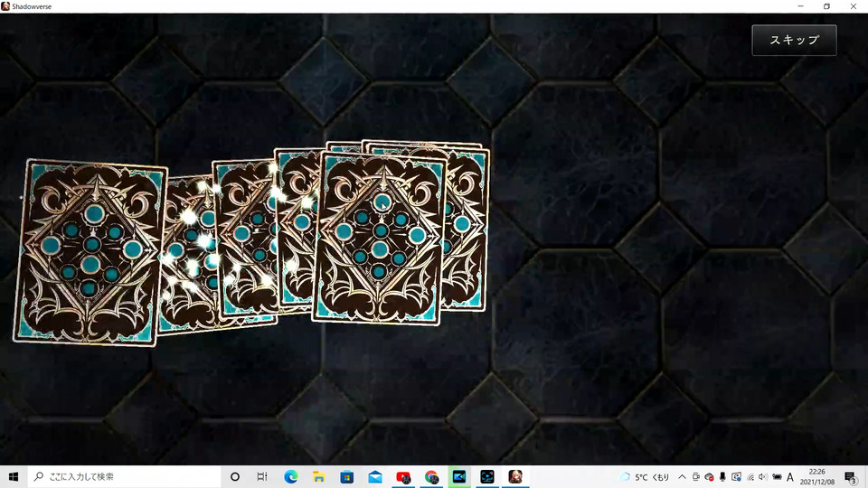Open the Windows Start menu
Viewport: 868px width, 488px height.
coord(14,476)
